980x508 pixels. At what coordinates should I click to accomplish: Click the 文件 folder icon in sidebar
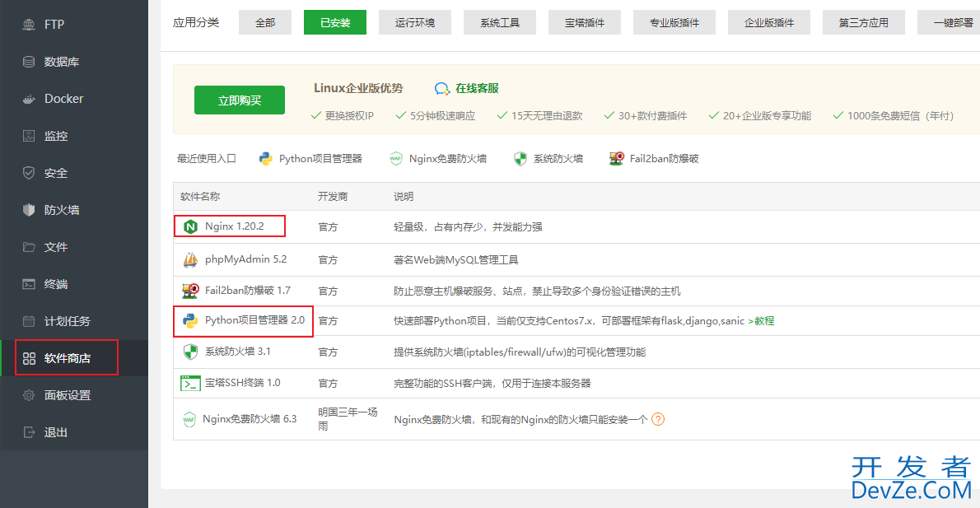click(x=29, y=247)
